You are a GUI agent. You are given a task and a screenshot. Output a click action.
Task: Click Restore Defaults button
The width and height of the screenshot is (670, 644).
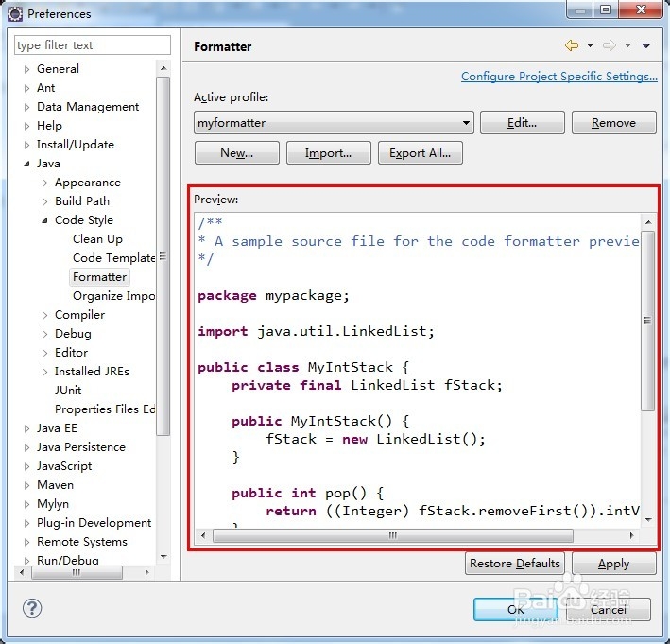(514, 564)
